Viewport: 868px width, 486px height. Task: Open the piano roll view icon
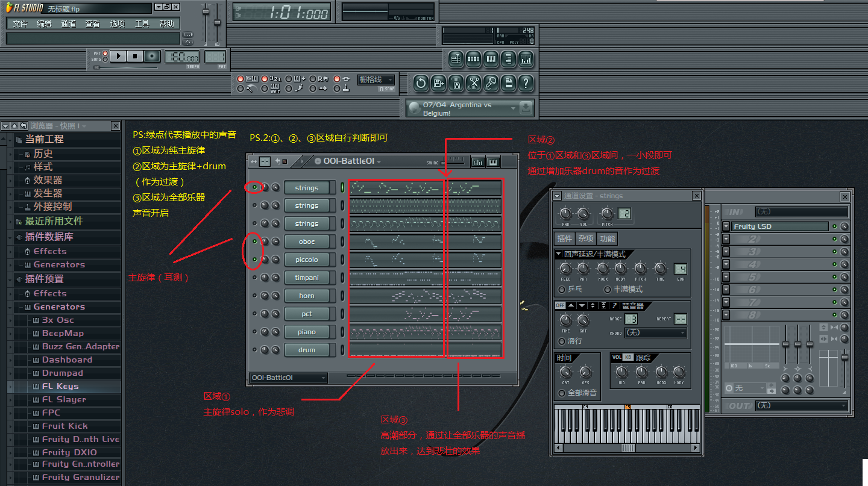pyautogui.click(x=491, y=59)
